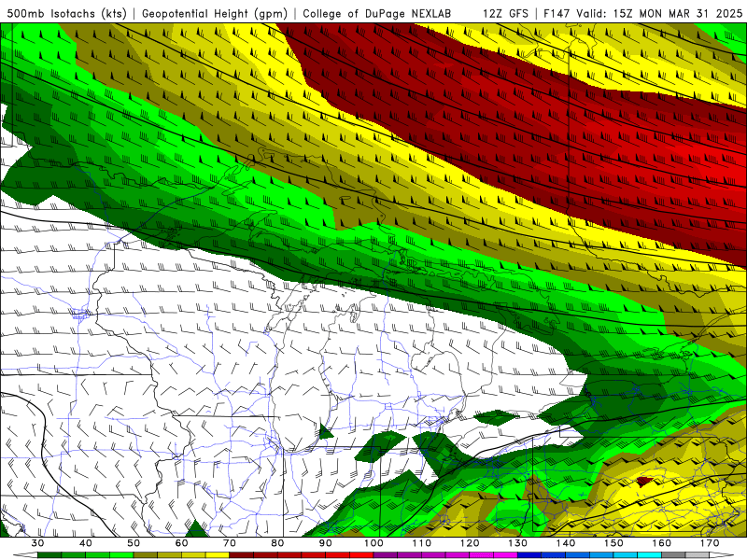Click the legend value 80
The image size is (747, 560).
[277, 543]
